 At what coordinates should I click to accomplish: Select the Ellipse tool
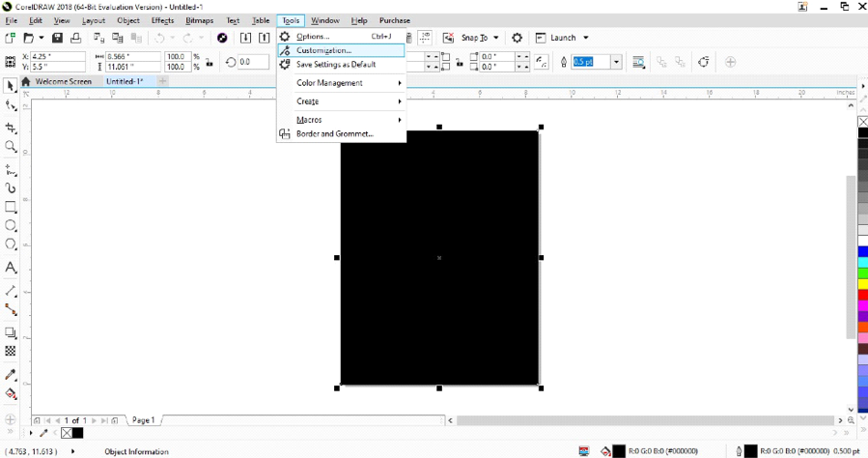[x=10, y=225]
